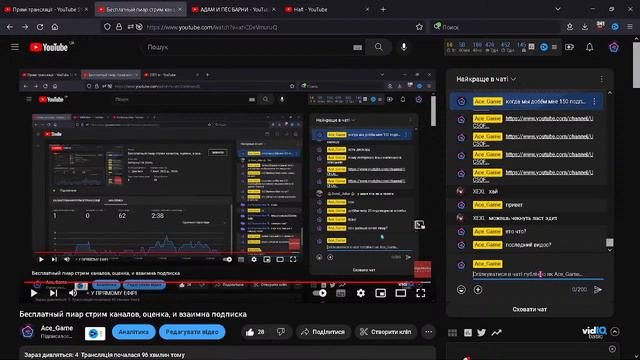
Task: Open the YouTube guide hamburger menu
Action: (15, 47)
